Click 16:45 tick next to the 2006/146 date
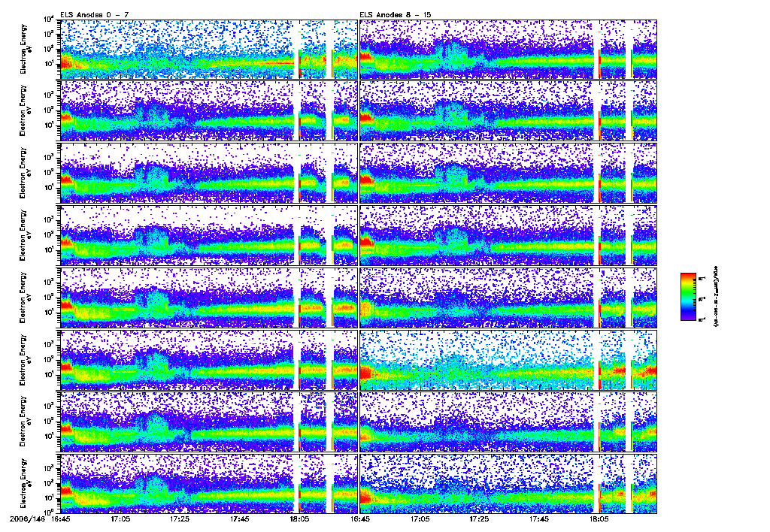The height and width of the screenshot is (532, 770). (60, 518)
